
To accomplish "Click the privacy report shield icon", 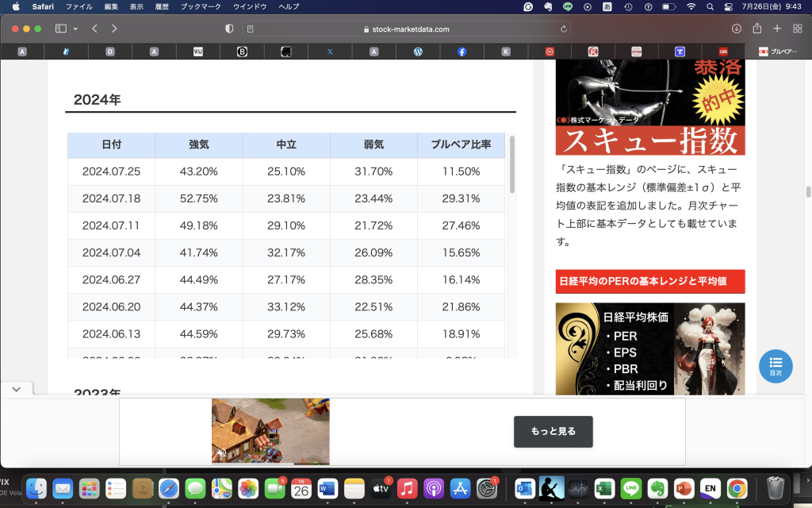I will coord(229,29).
